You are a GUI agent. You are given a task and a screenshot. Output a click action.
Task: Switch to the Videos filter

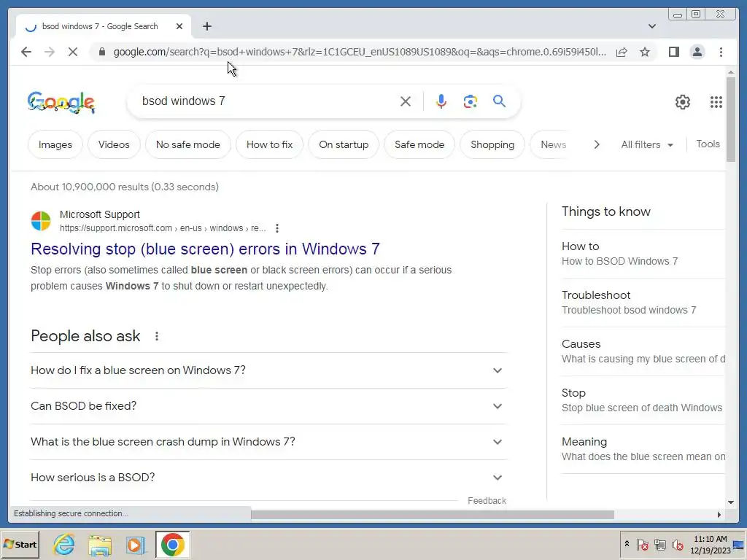pos(114,144)
